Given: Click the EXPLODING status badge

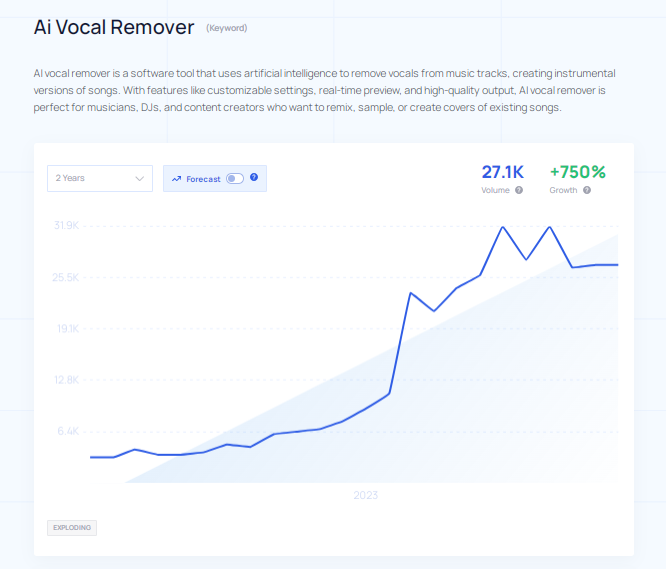Looking at the screenshot, I should pos(72,527).
